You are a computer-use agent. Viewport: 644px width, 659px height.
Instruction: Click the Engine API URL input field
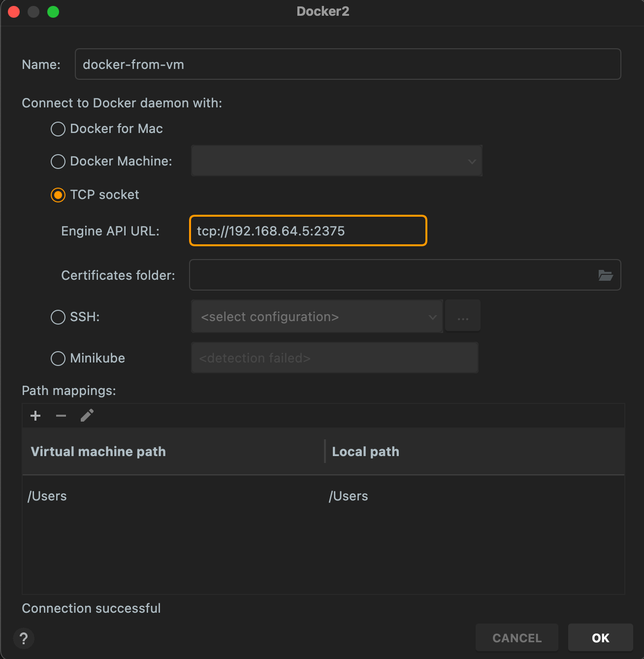308,231
